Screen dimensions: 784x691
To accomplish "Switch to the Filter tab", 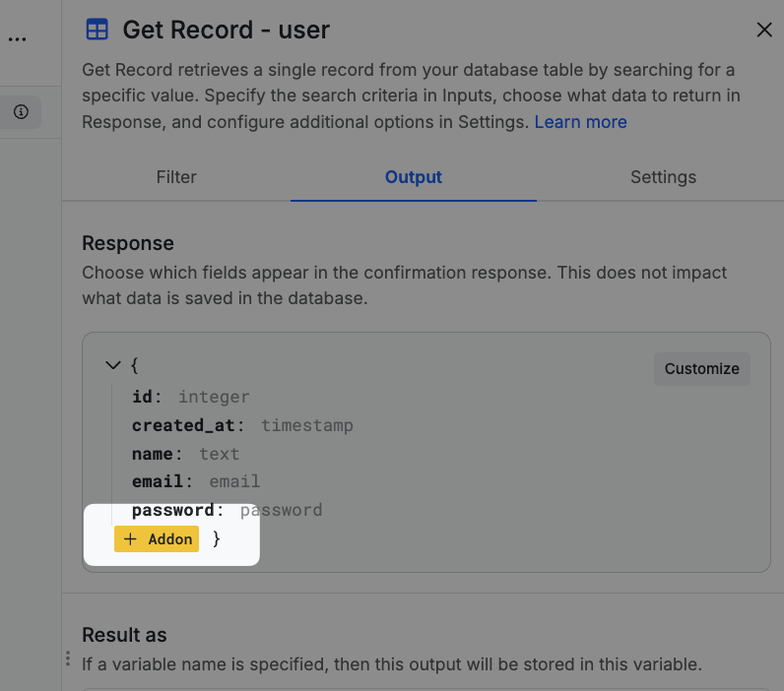I will tap(176, 177).
